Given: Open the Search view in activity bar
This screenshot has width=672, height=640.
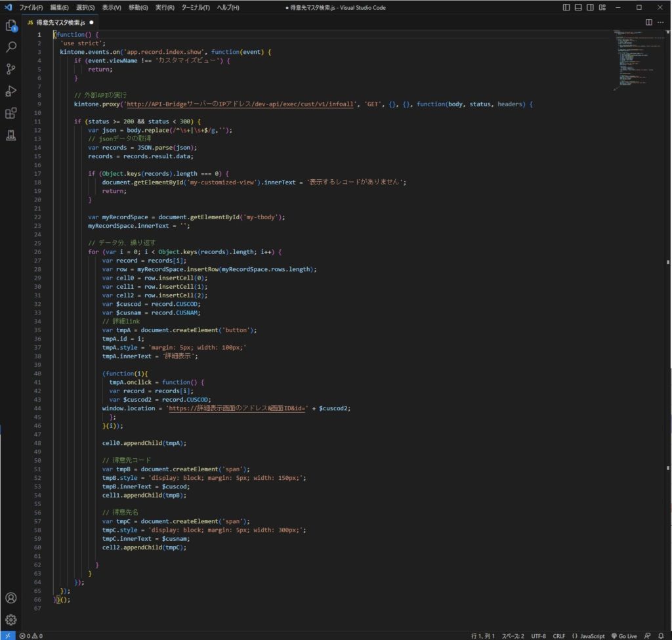Looking at the screenshot, I should coord(10,47).
